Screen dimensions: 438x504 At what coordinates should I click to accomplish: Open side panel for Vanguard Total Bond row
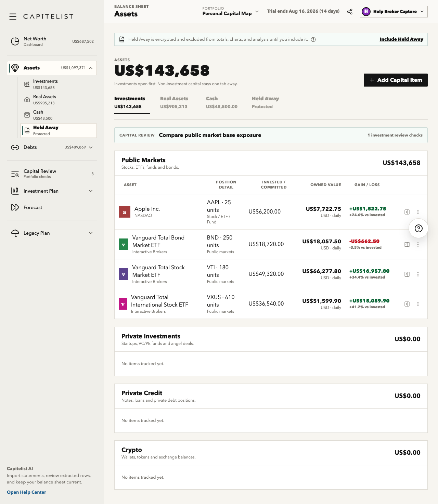click(407, 244)
